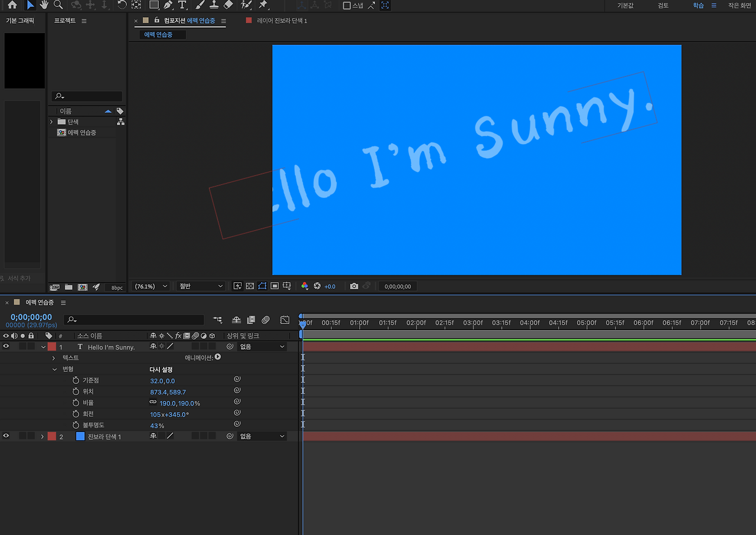The image size is (756, 535).
Task: Hide the 'Hello I'm Sunny.' text layer
Action: coord(6,347)
